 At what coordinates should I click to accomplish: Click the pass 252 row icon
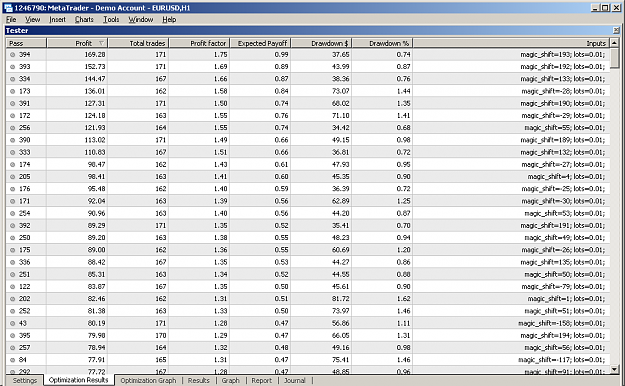pyautogui.click(x=12, y=311)
